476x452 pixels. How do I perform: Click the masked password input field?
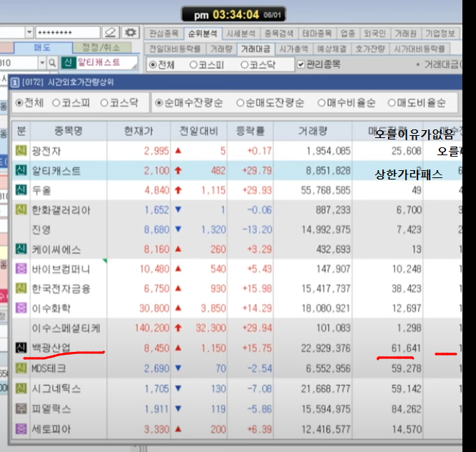(68, 32)
